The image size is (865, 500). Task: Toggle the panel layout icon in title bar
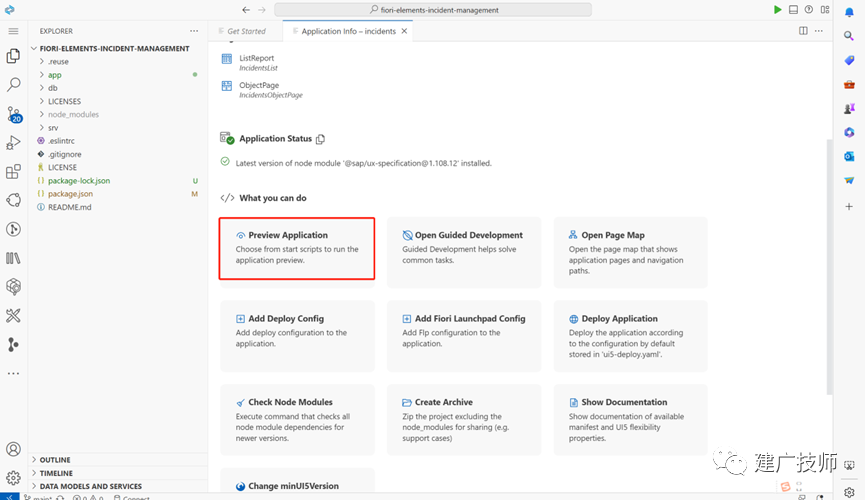793,9
